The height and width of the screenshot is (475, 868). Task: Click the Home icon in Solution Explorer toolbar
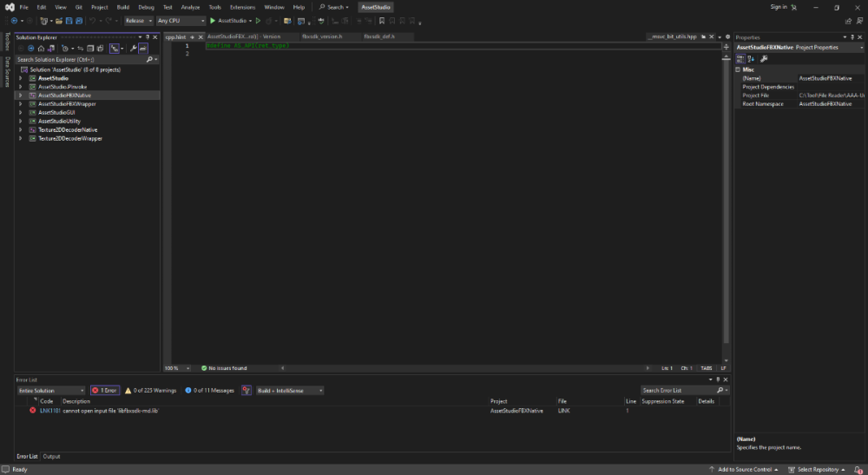point(41,48)
